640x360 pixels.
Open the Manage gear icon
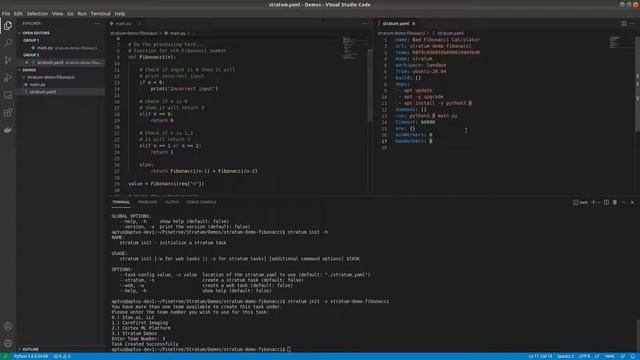pyautogui.click(x=8, y=343)
